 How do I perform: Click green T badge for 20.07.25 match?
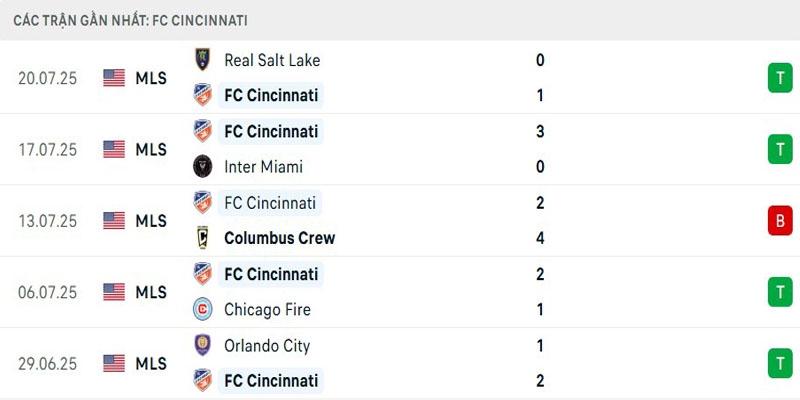pyautogui.click(x=779, y=78)
